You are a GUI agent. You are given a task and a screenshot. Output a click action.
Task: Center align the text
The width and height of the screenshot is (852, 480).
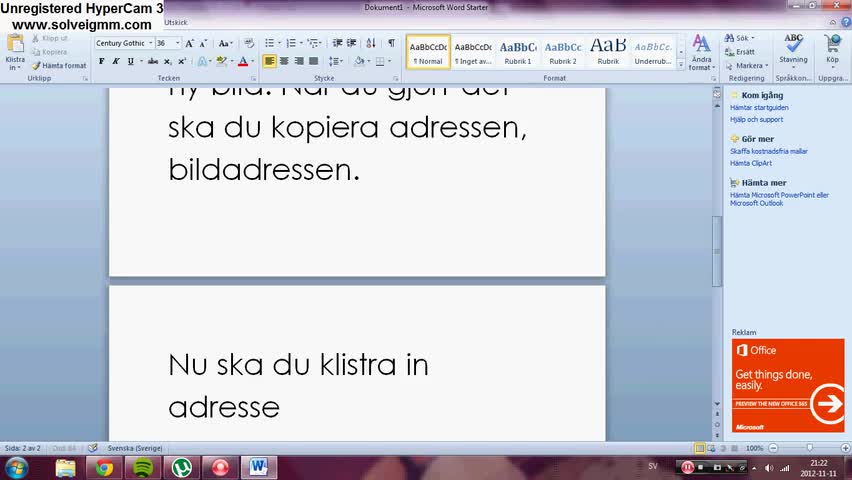click(284, 61)
